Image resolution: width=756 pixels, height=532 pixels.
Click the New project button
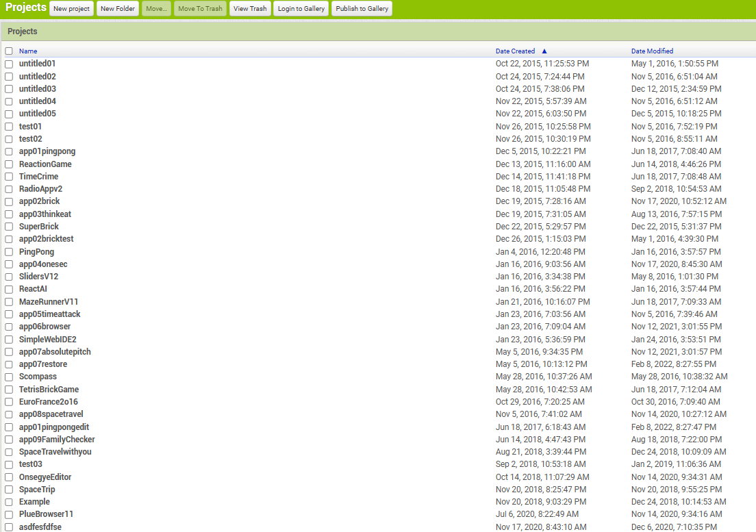click(x=71, y=9)
